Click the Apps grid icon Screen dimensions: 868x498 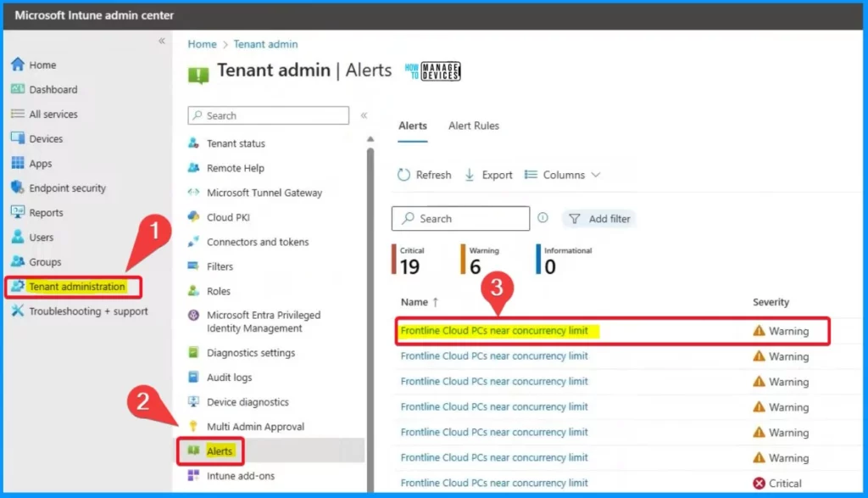click(18, 163)
